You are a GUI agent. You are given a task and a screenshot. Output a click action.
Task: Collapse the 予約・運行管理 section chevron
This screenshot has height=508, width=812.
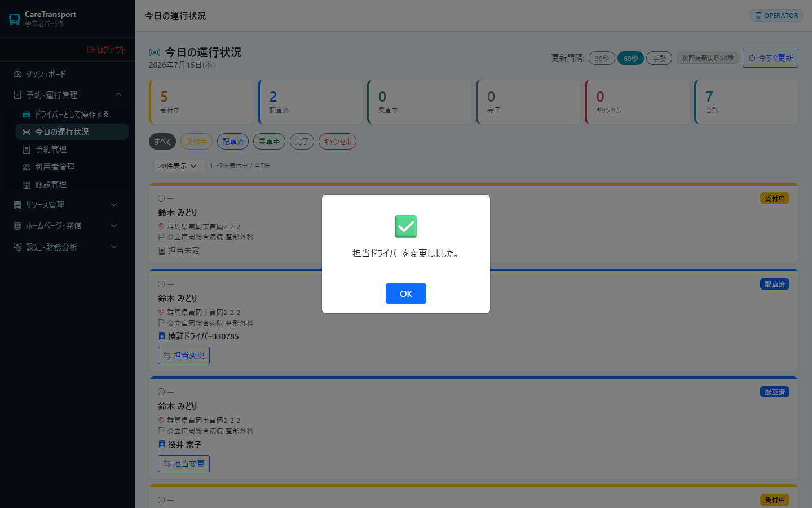(x=118, y=95)
